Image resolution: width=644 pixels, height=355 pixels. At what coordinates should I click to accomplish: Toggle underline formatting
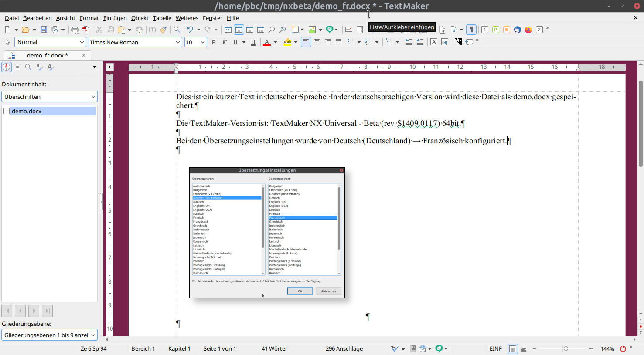235,42
